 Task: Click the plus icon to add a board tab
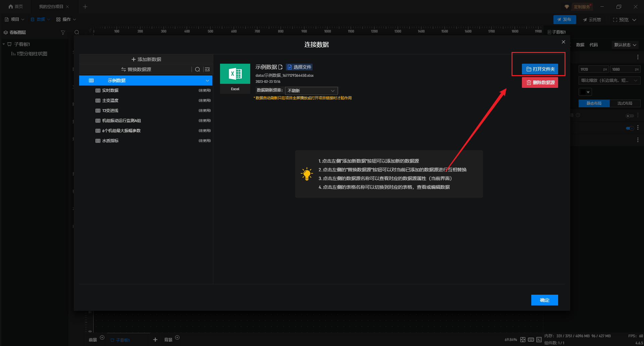click(155, 340)
